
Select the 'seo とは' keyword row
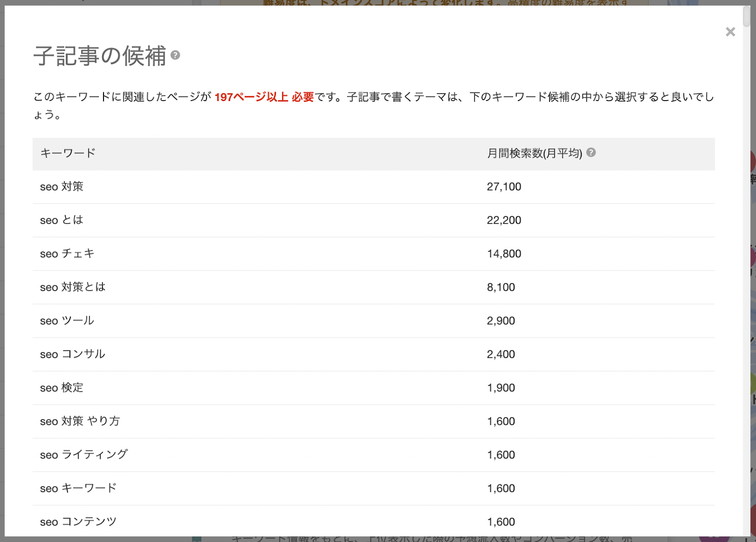[x=374, y=220]
